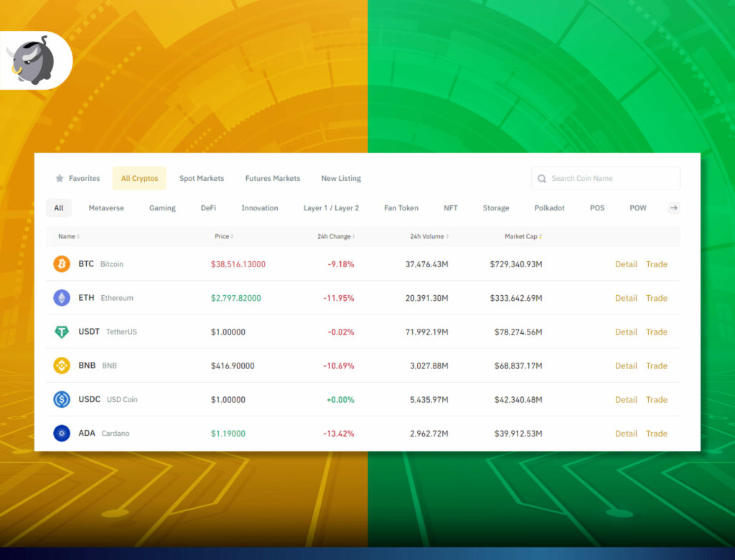Open the New Listing tab
735x560 pixels.
pos(341,178)
